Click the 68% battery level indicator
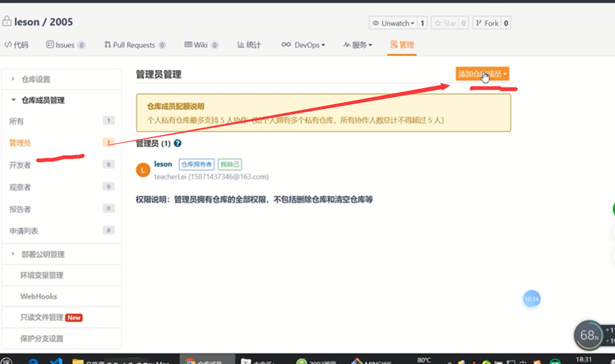The height and width of the screenshot is (364, 615). pyautogui.click(x=589, y=335)
